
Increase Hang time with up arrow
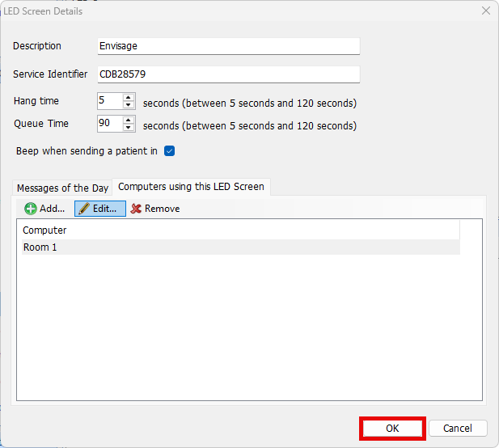coord(129,97)
